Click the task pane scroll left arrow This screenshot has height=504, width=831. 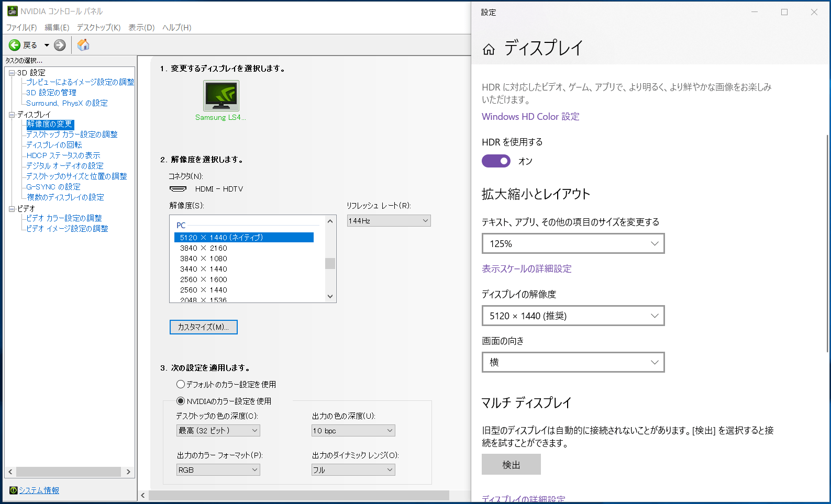10,472
